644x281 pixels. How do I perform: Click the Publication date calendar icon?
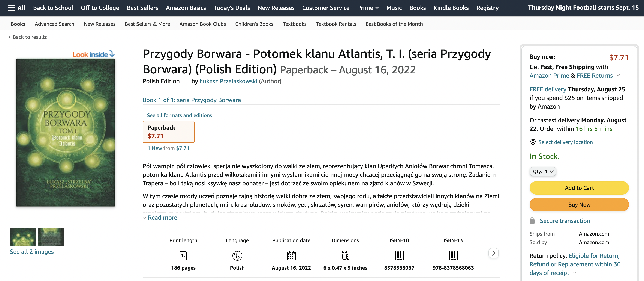[291, 255]
